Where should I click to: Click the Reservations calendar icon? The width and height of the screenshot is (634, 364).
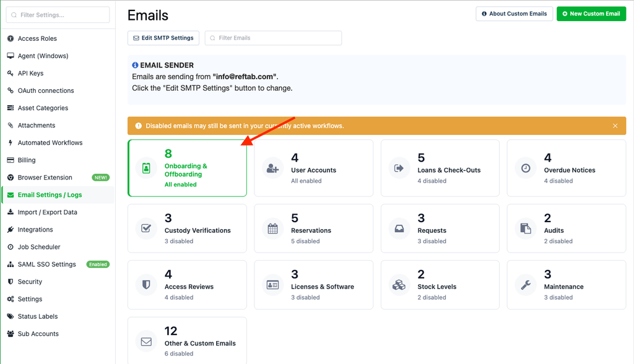point(273,228)
